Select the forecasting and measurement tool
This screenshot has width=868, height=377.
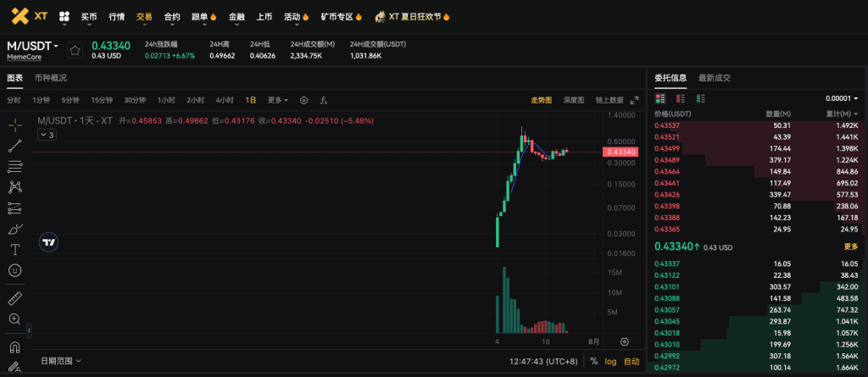(x=15, y=208)
